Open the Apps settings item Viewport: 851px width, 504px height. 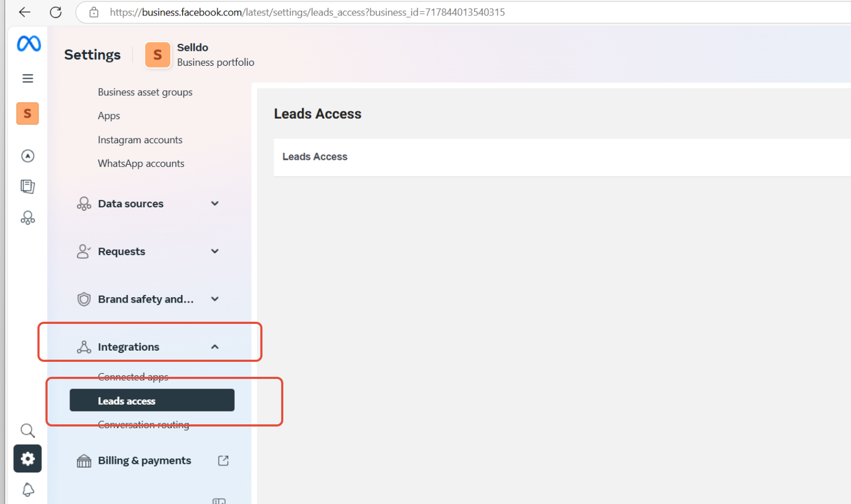(x=109, y=115)
